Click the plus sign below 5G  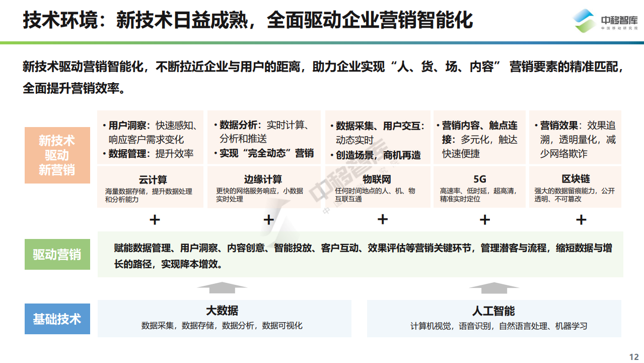tap(484, 220)
